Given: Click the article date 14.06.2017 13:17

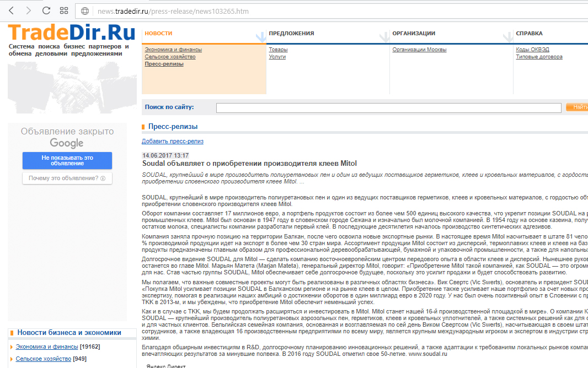Looking at the screenshot, I should (165, 155).
